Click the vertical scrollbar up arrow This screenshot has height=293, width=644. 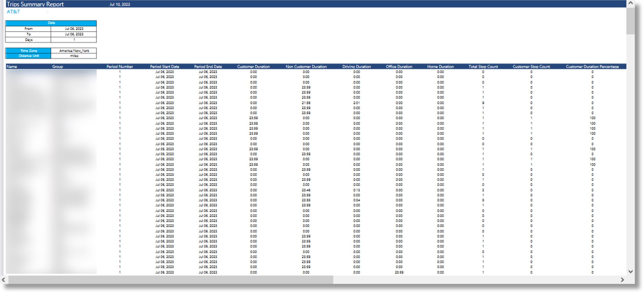[630, 3]
